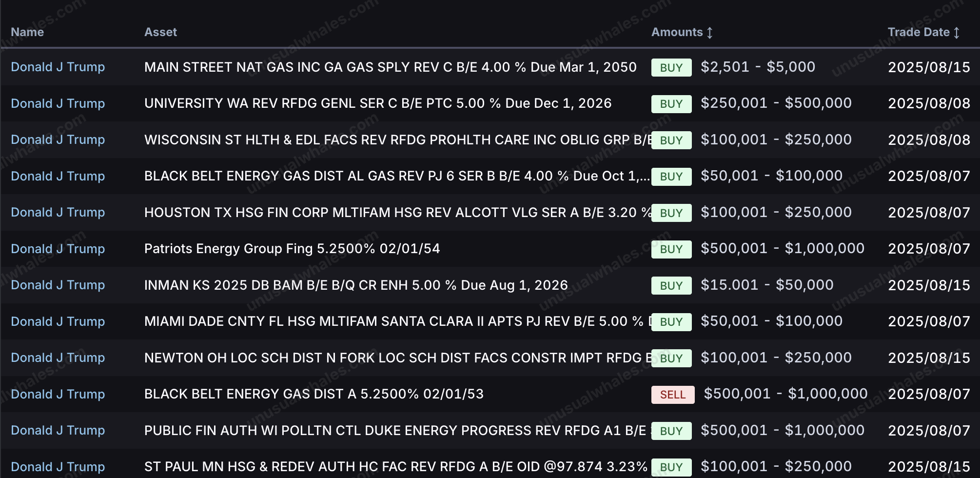980x478 pixels.
Task: Select $500,001 - $1,000,000 in PUBLIC FIN AUTH row
Action: (x=783, y=430)
